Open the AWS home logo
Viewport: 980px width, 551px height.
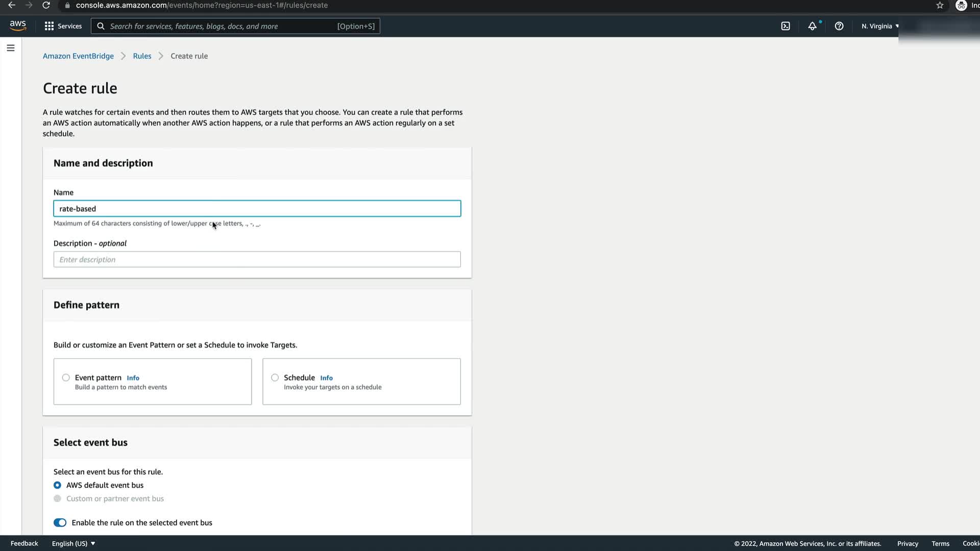tap(18, 26)
